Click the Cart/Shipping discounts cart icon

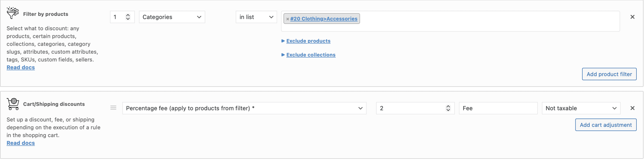(x=13, y=104)
